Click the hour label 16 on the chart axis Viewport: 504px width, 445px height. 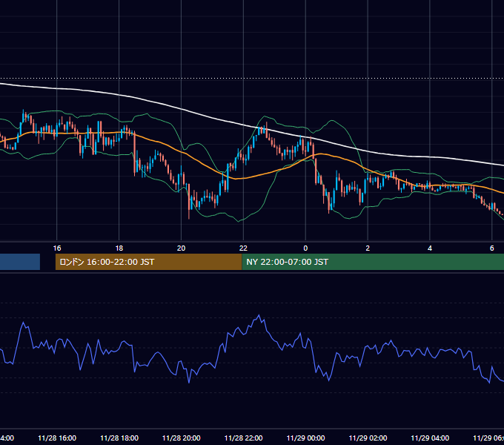(x=57, y=248)
